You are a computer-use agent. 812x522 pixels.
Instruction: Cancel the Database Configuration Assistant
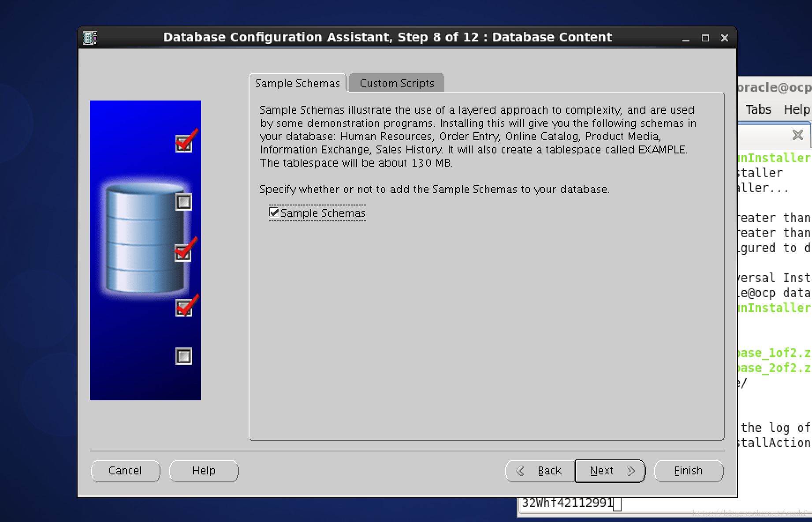click(x=125, y=471)
